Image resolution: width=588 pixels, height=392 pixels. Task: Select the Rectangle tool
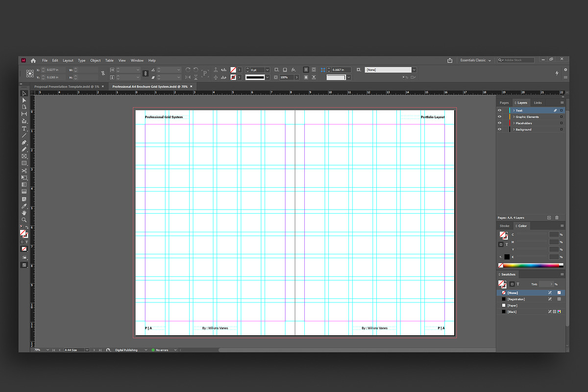24,163
